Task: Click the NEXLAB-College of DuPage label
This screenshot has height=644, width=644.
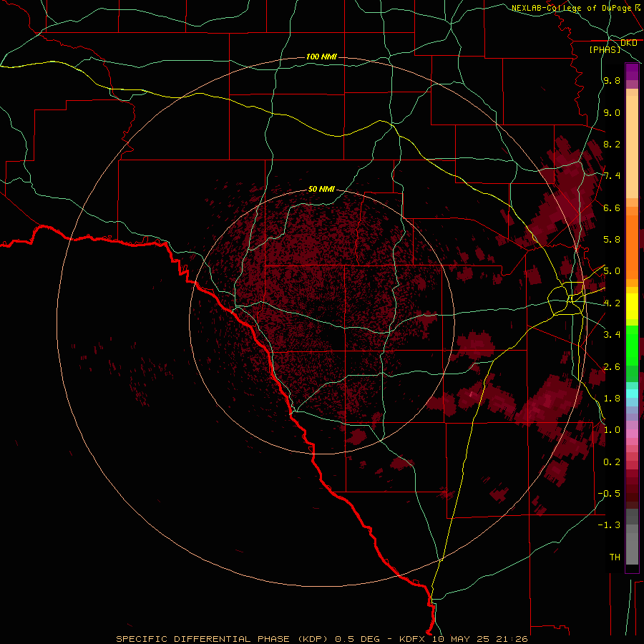Action: click(x=571, y=8)
